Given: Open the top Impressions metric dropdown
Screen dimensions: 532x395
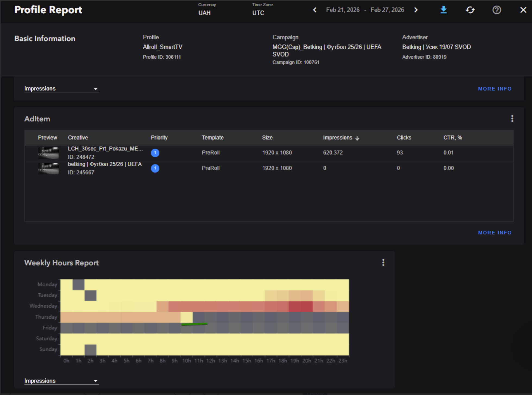Looking at the screenshot, I should coord(61,89).
